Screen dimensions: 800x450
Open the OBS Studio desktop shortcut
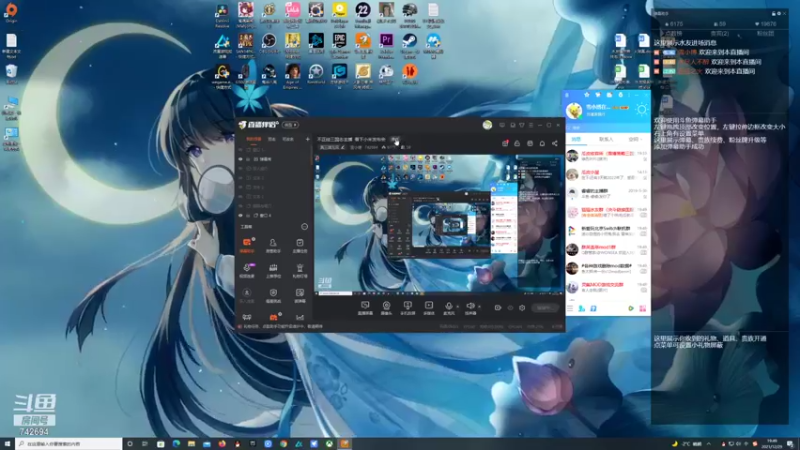269,45
